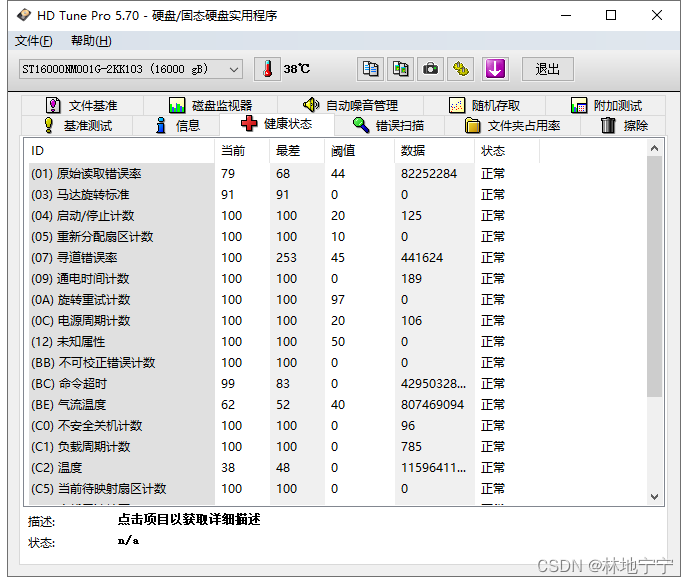This screenshot has width=688, height=584.
Task: Select row (0C) 电源周期计数
Action: (x=284, y=321)
